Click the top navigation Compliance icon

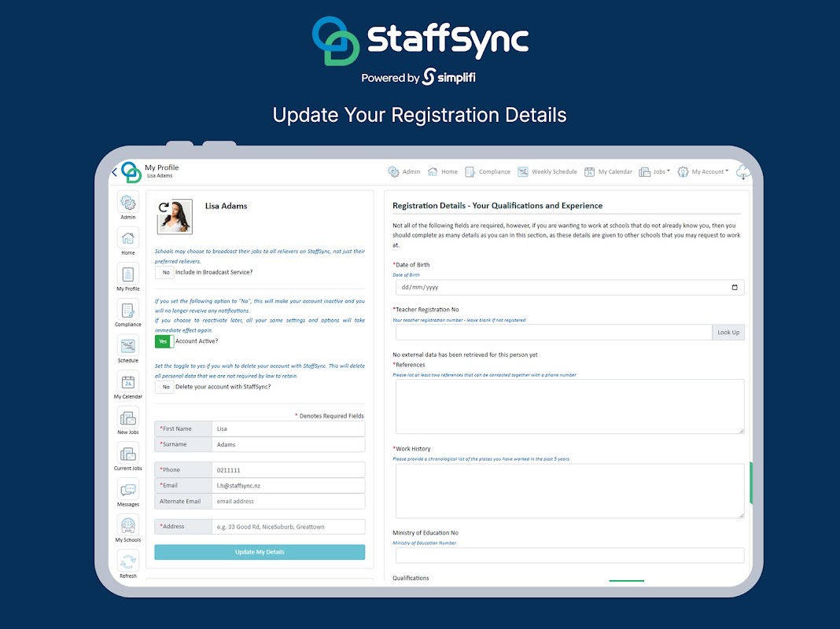click(470, 172)
